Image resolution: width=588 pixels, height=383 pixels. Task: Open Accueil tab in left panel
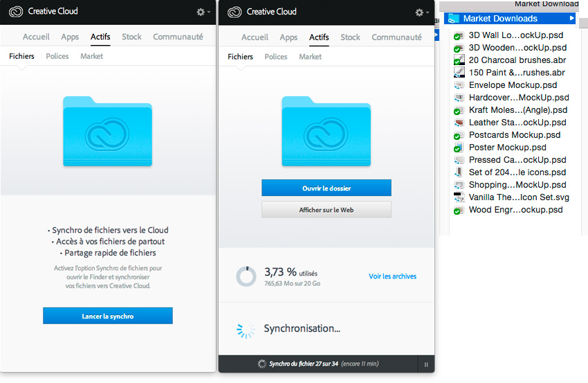click(36, 37)
